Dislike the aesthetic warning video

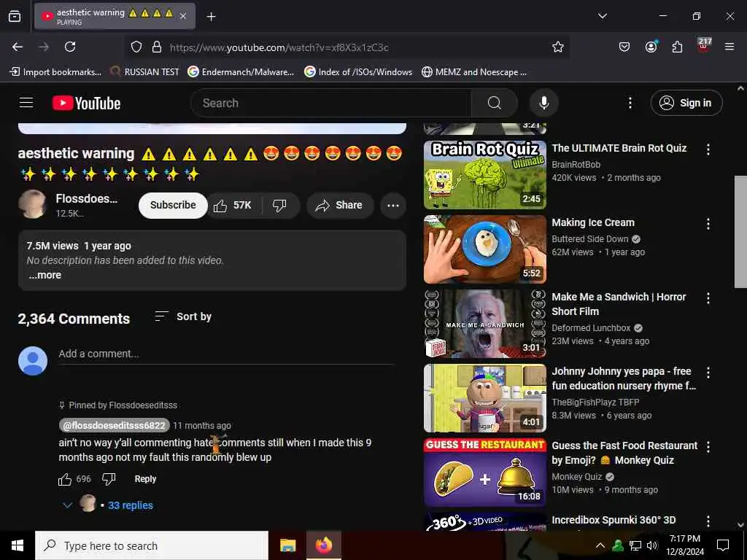coord(279,205)
